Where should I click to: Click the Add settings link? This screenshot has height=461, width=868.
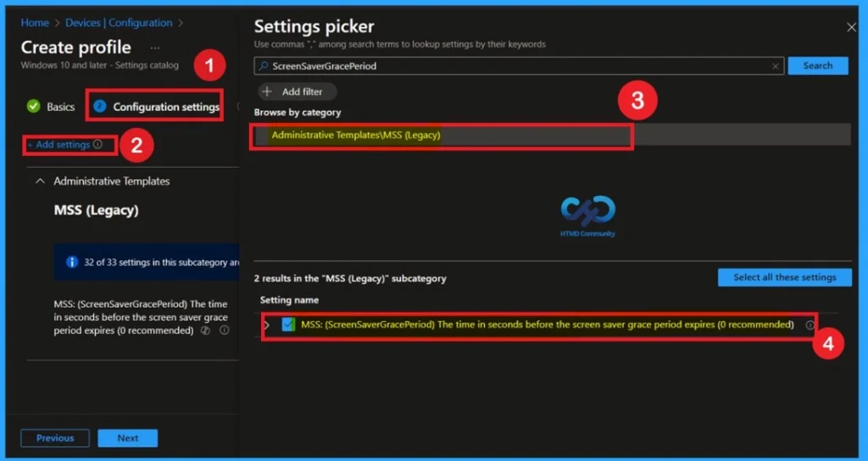(63, 144)
